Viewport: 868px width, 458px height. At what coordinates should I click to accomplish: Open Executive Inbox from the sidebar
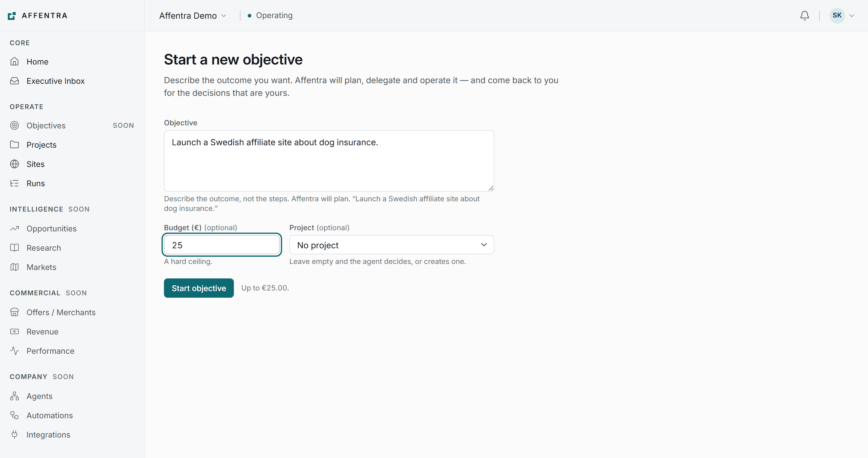[72, 81]
